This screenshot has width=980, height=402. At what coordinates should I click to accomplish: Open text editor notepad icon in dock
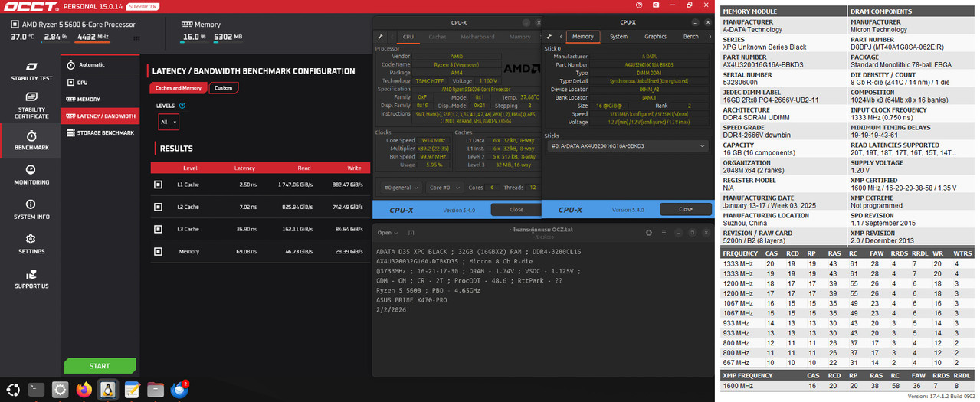(x=132, y=389)
